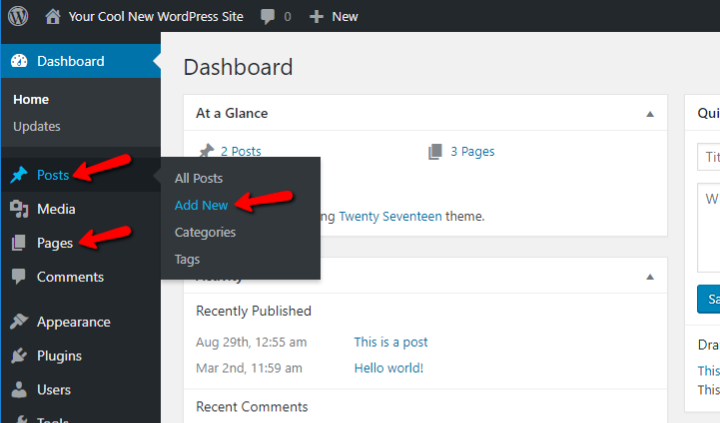Screen dimensions: 720x423
Task: Open the 'Hello world!' post link
Action: point(388,368)
